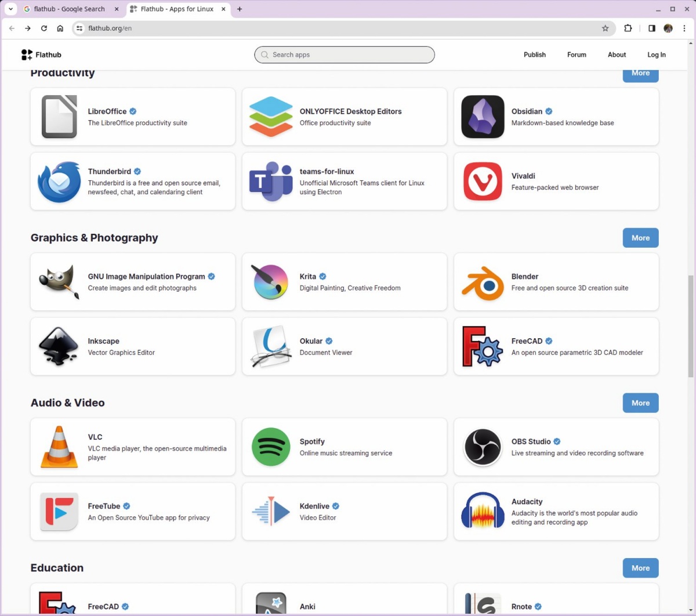The height and width of the screenshot is (616, 696).
Task: Click the page vertical scrollbar thumb
Action: coord(691,326)
